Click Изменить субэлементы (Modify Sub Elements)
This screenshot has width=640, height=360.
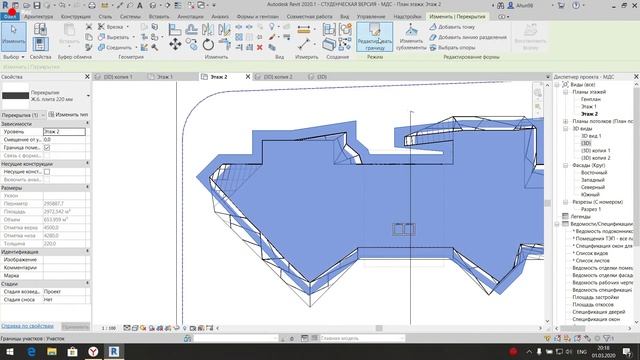coord(411,37)
